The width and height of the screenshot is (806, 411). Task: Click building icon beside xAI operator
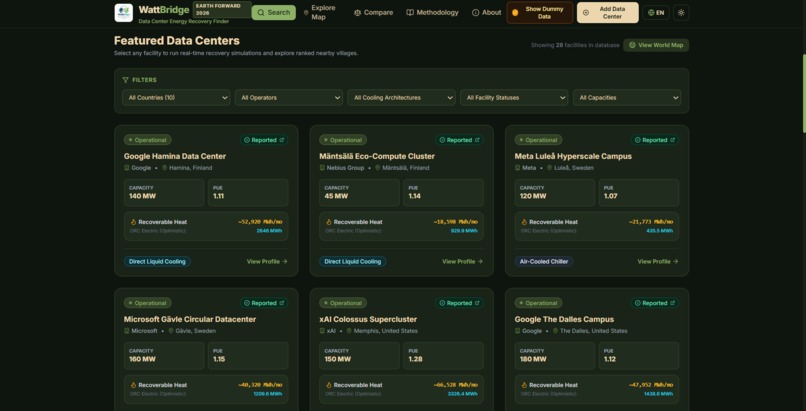322,331
